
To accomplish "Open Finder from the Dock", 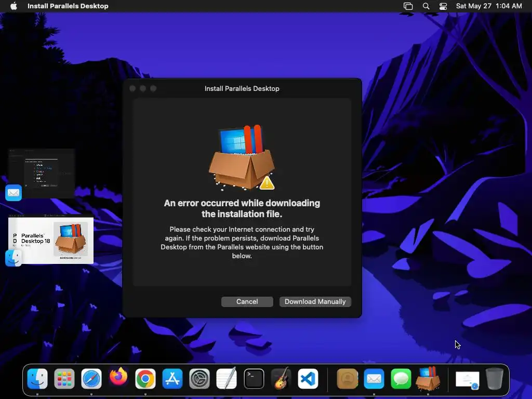I will pyautogui.click(x=37, y=379).
